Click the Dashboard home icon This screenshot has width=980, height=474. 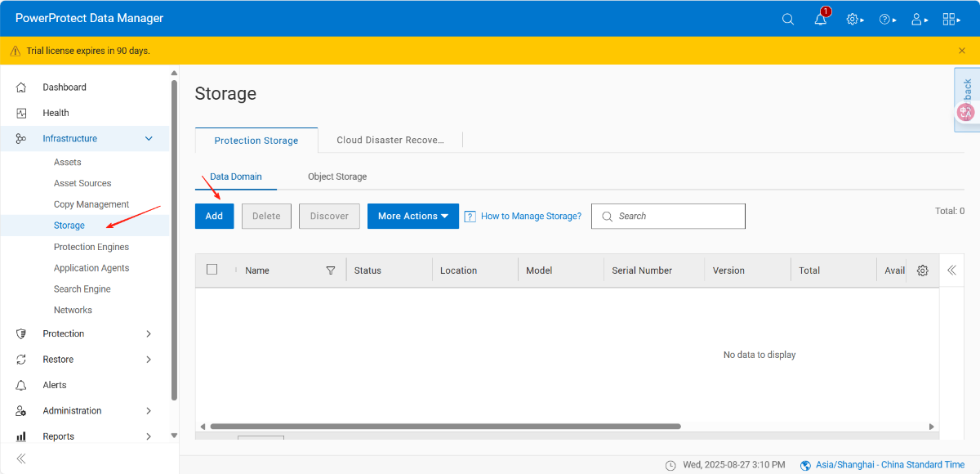click(x=21, y=87)
